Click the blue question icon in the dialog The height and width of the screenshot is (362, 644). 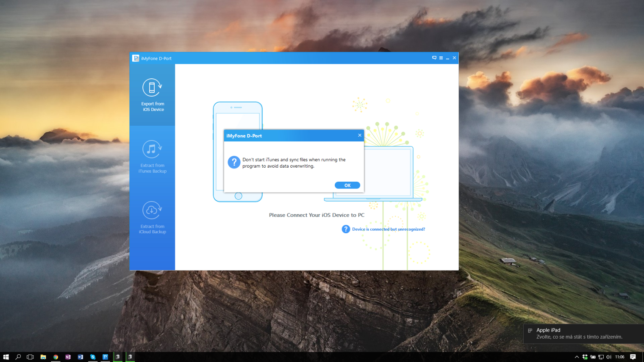point(234,162)
